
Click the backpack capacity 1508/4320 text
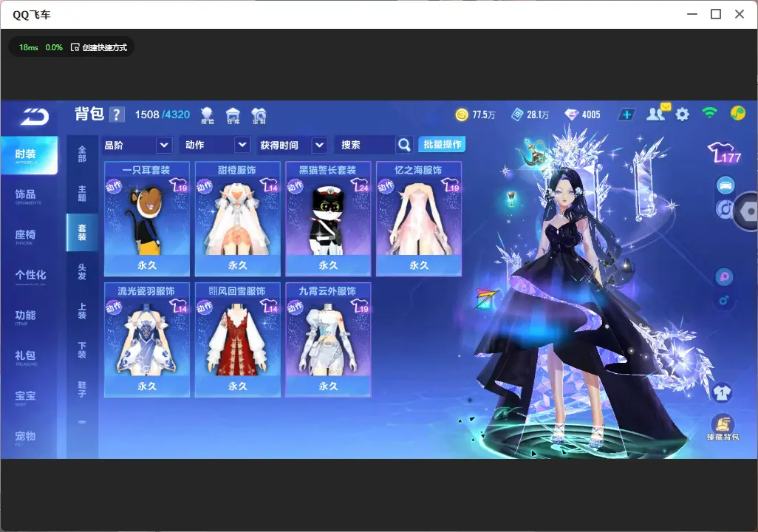pos(163,115)
